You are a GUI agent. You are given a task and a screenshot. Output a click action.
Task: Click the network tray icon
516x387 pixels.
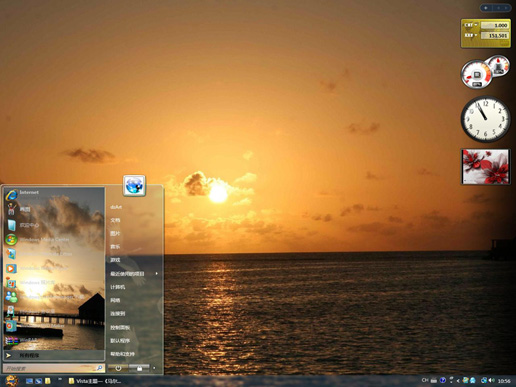coord(484,380)
